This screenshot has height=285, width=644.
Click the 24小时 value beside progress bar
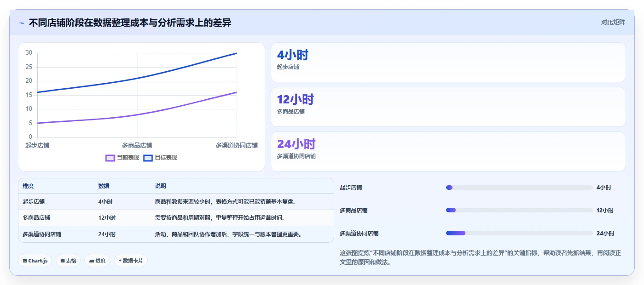pyautogui.click(x=605, y=234)
